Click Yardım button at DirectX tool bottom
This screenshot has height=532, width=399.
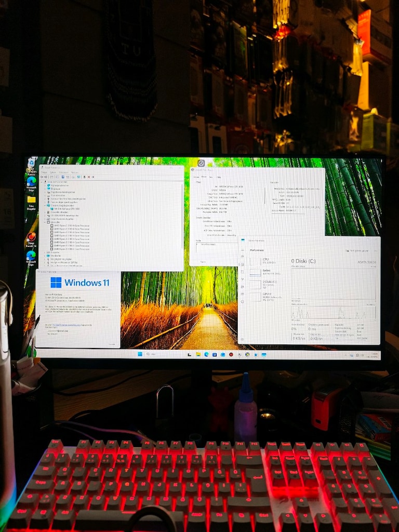click(203, 262)
